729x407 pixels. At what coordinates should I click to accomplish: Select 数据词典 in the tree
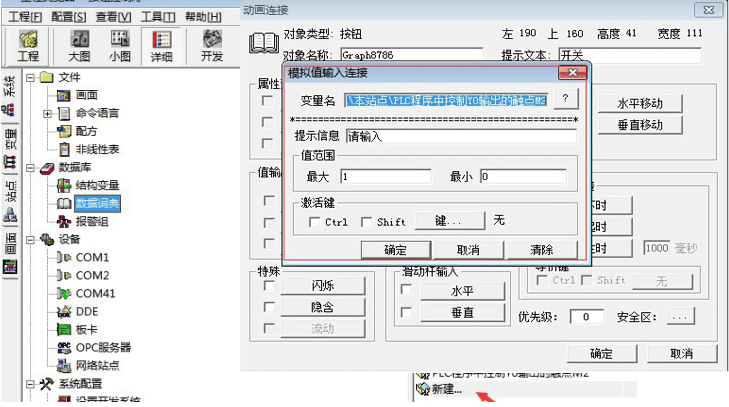[x=97, y=204]
